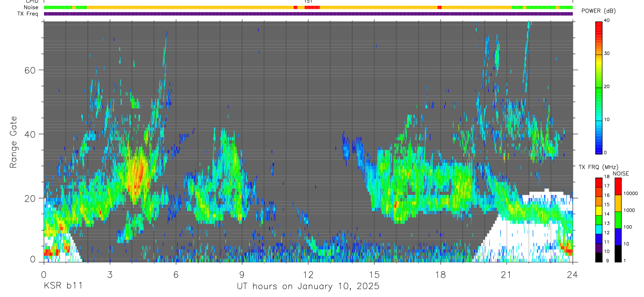Click the purple TX Freq strip
This screenshot has height=297, width=644.
point(308,14)
